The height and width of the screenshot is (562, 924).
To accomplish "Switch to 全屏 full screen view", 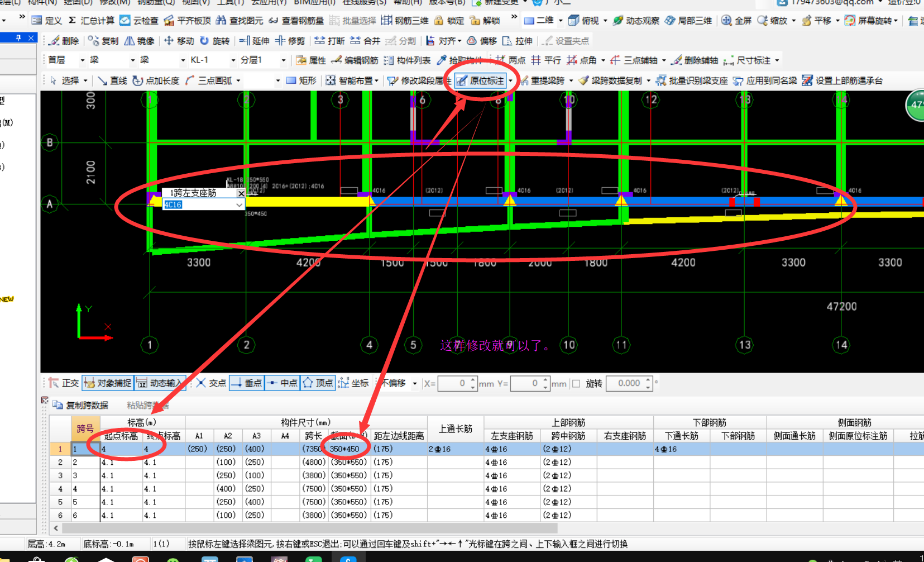I will 736,21.
